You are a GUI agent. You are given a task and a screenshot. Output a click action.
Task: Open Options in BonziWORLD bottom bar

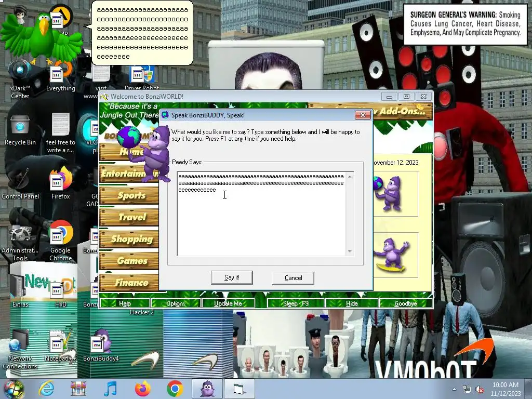click(x=176, y=303)
